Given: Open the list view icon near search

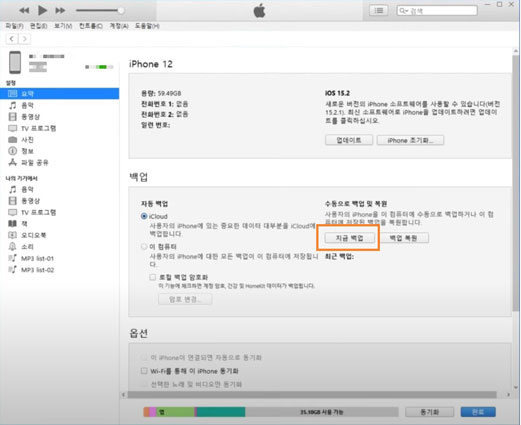Looking at the screenshot, I should 378,11.
